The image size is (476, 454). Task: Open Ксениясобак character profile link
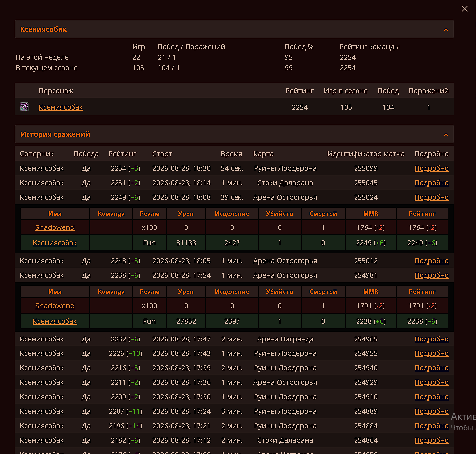(x=60, y=107)
